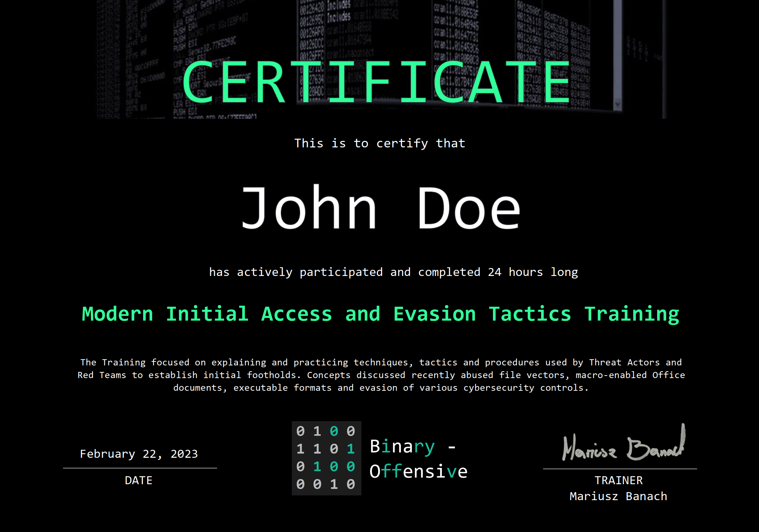Viewport: 759px width, 532px height.
Task: Click the TRAINER label
Action: (x=618, y=480)
